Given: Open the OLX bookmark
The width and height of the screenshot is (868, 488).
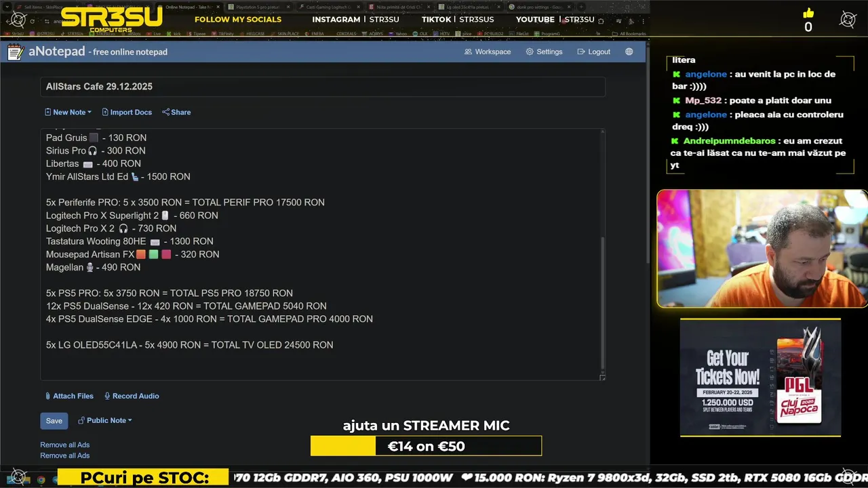Looking at the screenshot, I should tap(420, 34).
